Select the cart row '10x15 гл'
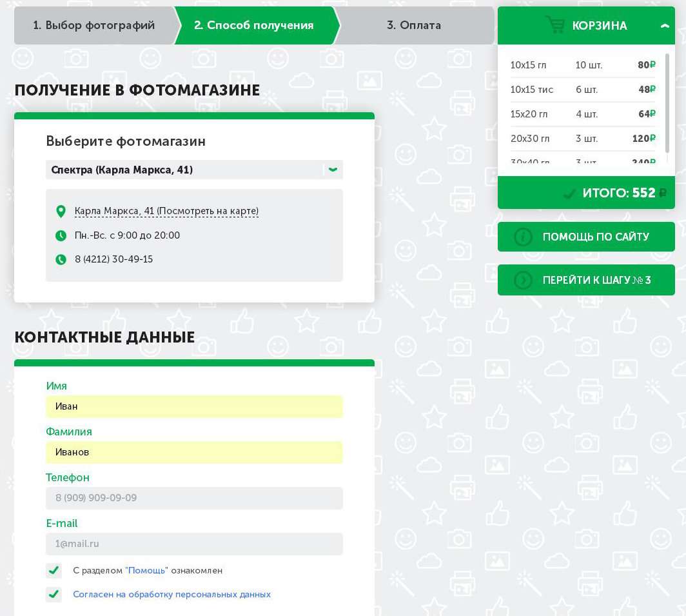The width and height of the screenshot is (686, 616). click(583, 65)
